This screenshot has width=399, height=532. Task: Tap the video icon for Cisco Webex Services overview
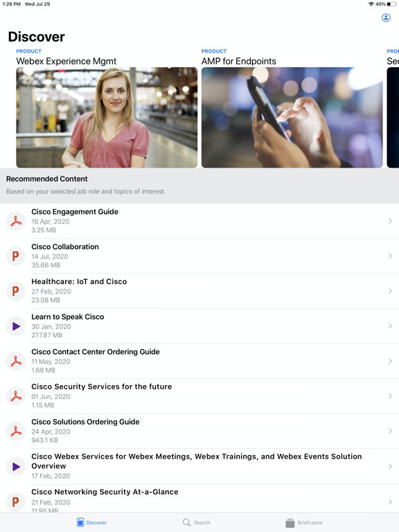(x=16, y=466)
